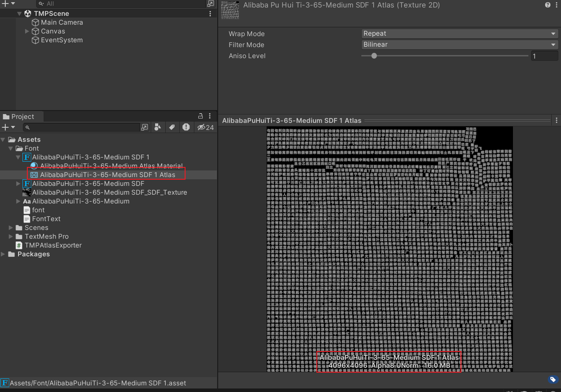The height and width of the screenshot is (392, 561).
Task: Click the Aniso Level label
Action: tap(247, 56)
